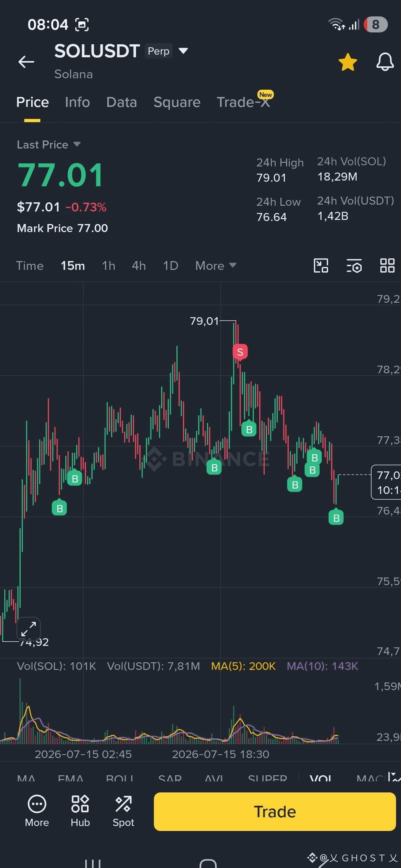Tap the red S sell marker
401x868 pixels.
point(240,352)
